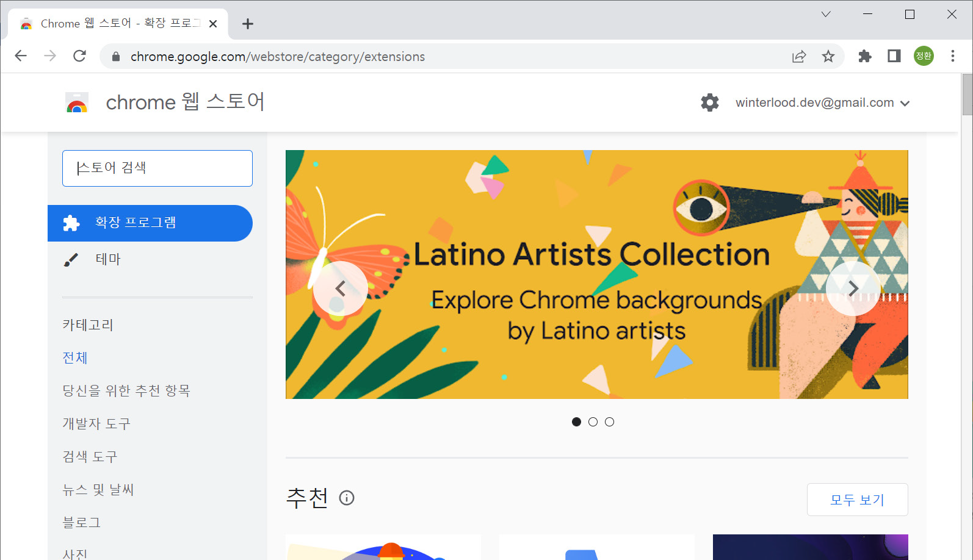The height and width of the screenshot is (560, 973).
Task: Share this page icon in address bar
Action: (799, 57)
